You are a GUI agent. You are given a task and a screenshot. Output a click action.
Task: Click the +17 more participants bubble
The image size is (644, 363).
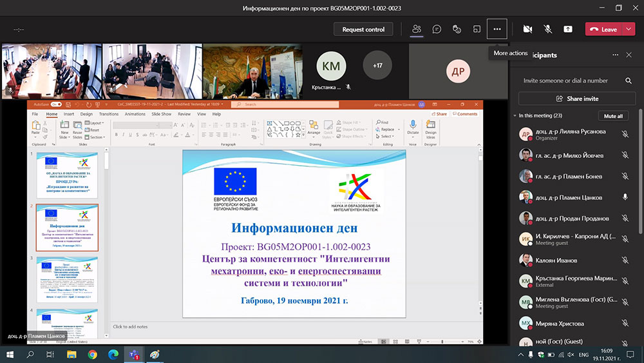tap(377, 65)
